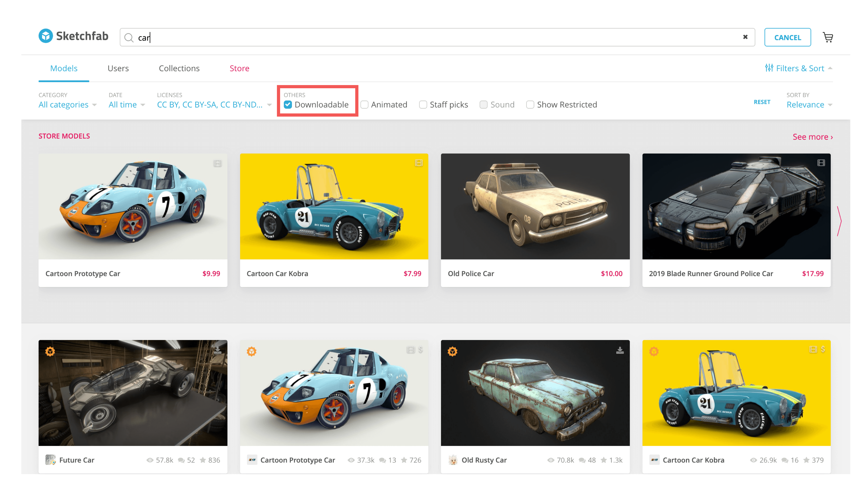Screen dimensions: 868x490
Task: Click the orange gear badge on Future Car
Action: point(50,352)
